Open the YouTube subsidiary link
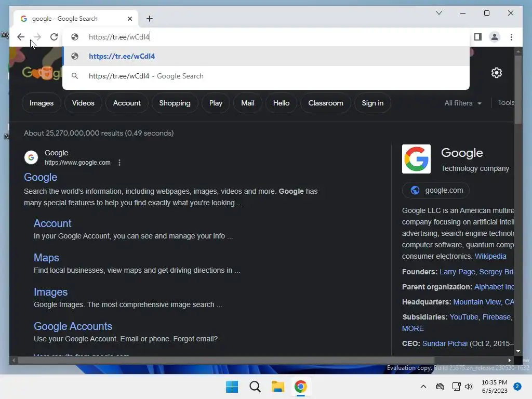532x399 pixels. click(x=464, y=317)
